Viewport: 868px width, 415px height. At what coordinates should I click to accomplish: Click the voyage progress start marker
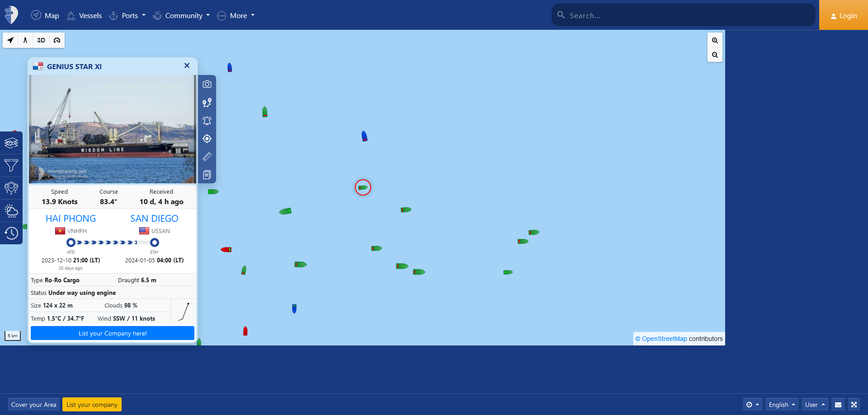pos(71,242)
